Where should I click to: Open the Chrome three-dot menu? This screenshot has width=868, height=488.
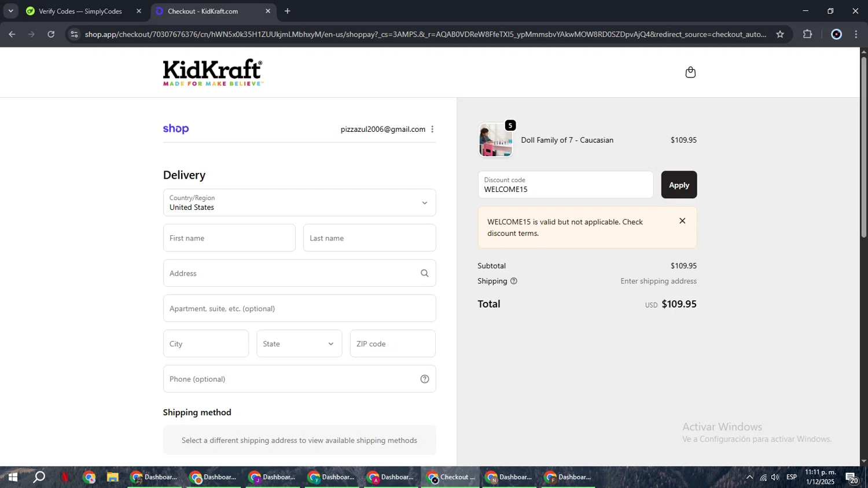[856, 34]
